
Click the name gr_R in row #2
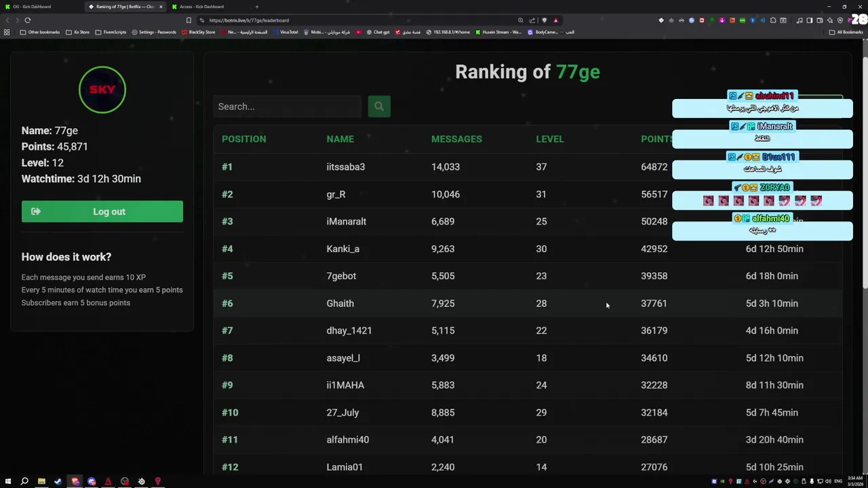pyautogui.click(x=336, y=195)
